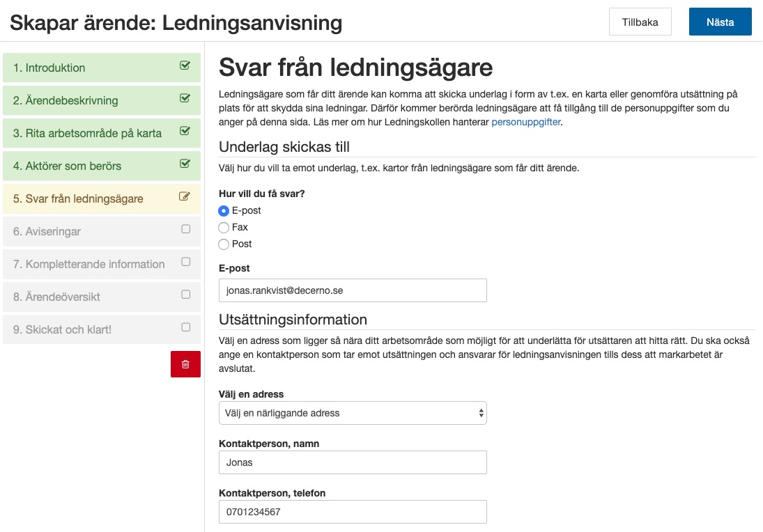The width and height of the screenshot is (763, 532).
Task: Click the Kontaktperson, namn field
Action: click(353, 462)
